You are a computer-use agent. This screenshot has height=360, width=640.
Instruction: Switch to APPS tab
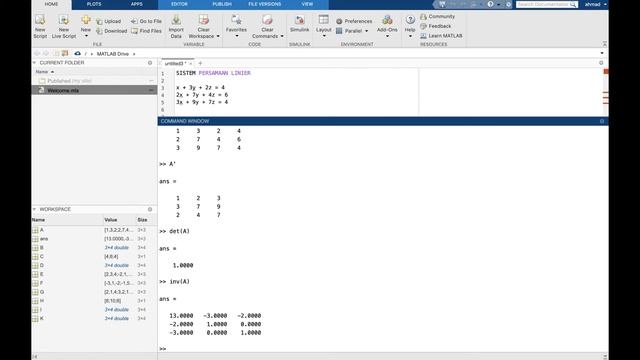tap(137, 4)
